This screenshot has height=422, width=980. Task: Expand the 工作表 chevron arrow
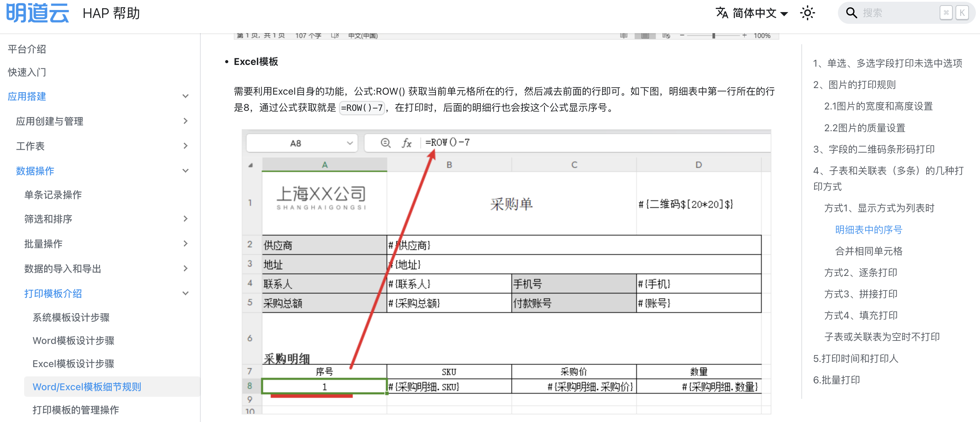point(185,146)
